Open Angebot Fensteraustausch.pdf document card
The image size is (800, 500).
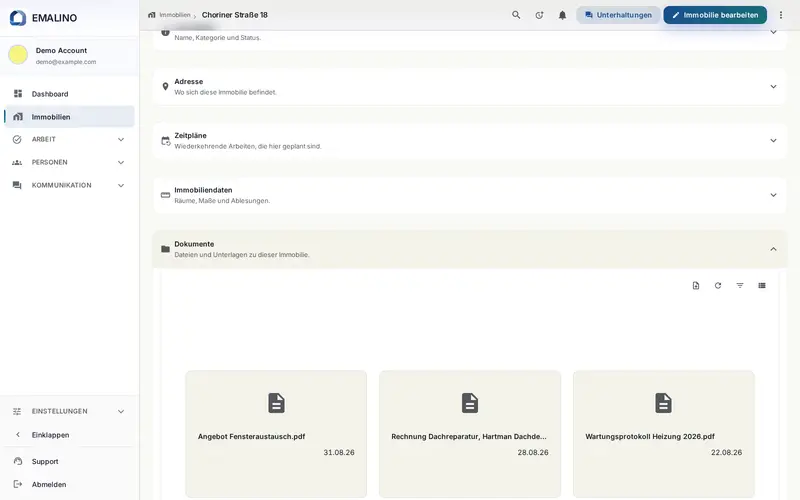click(276, 434)
